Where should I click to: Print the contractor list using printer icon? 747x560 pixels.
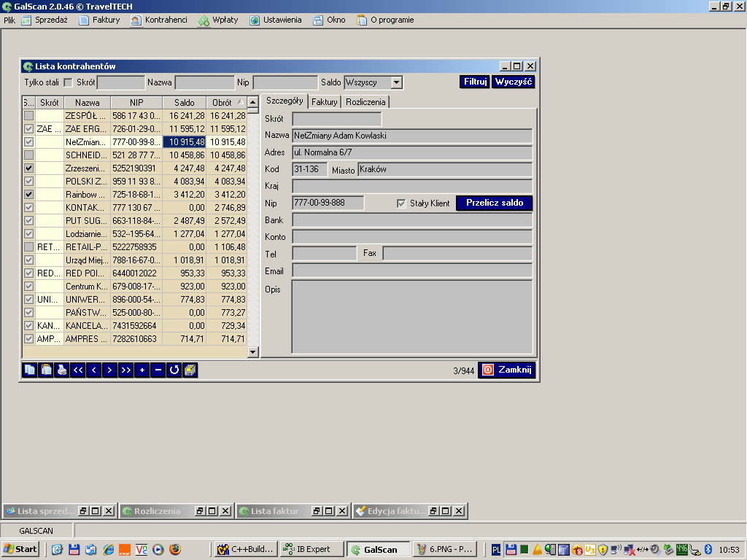62,370
